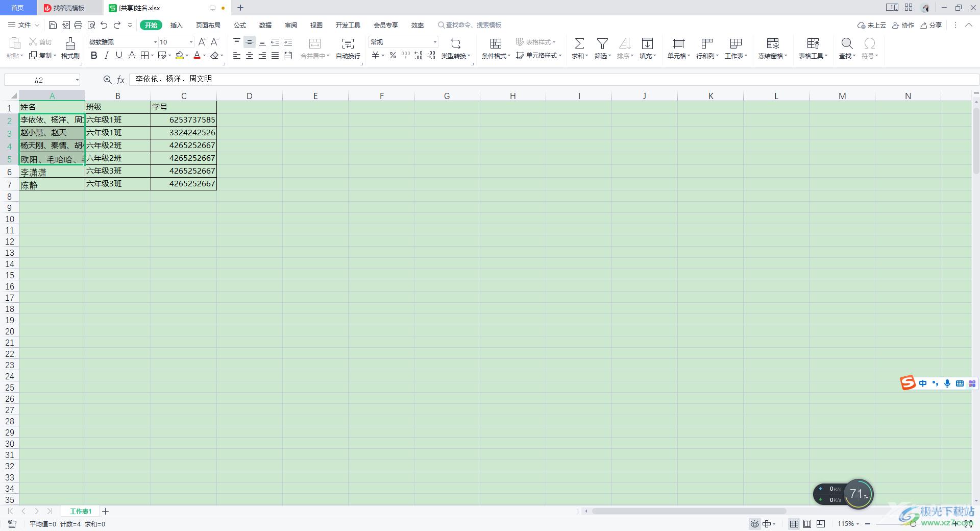Click the Freeze Panes (冻结窗格) icon

tap(773, 43)
